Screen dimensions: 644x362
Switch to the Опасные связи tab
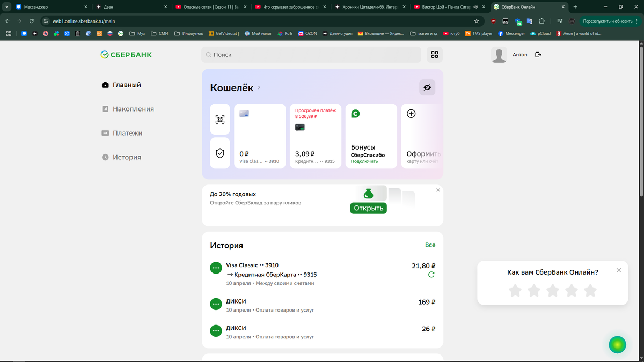point(210,7)
